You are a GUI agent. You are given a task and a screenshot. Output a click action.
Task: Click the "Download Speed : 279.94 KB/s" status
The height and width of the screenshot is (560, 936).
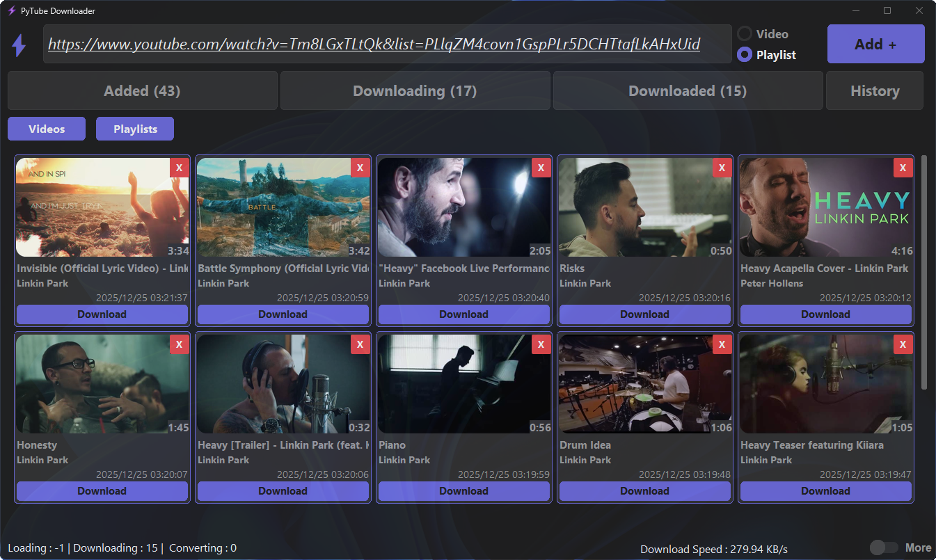point(714,550)
